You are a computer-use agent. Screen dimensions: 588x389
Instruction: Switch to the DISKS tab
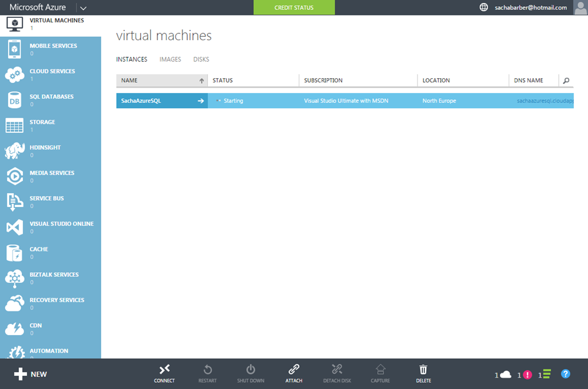tap(201, 59)
